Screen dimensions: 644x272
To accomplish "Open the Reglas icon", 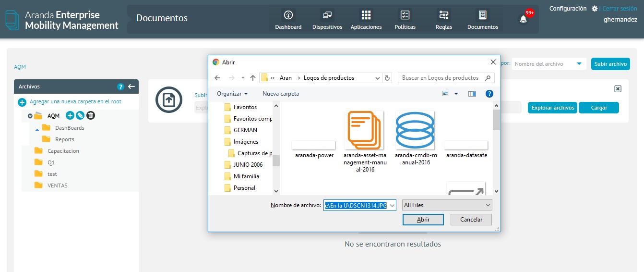I will (444, 15).
